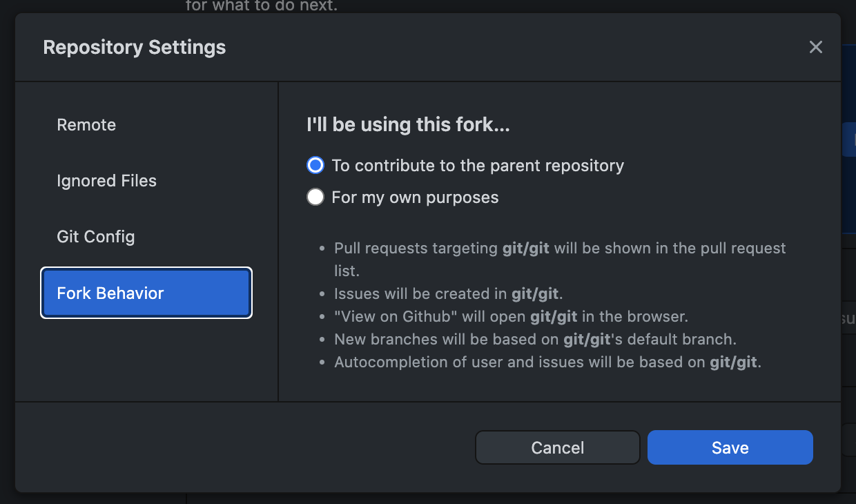Click git/git in the pull requests bullet
The height and width of the screenshot is (504, 856).
(524, 248)
